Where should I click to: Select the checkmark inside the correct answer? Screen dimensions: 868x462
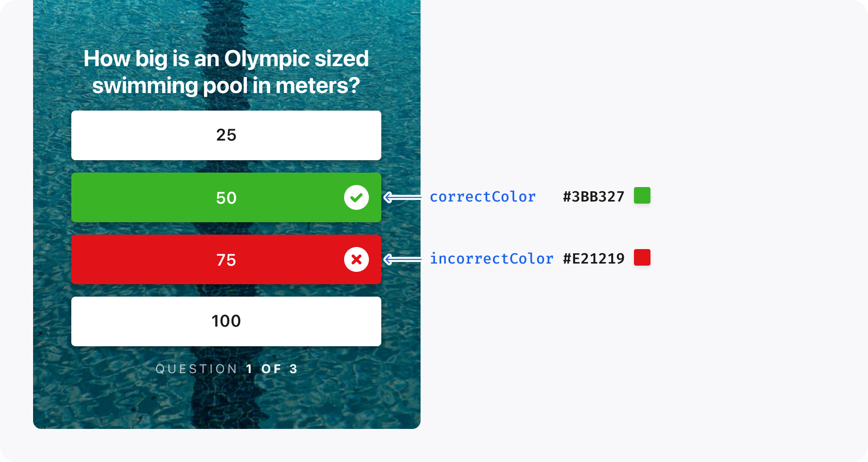[x=357, y=197]
